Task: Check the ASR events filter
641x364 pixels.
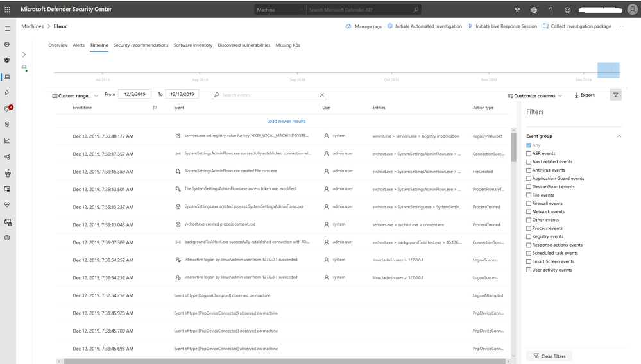Action: point(529,153)
